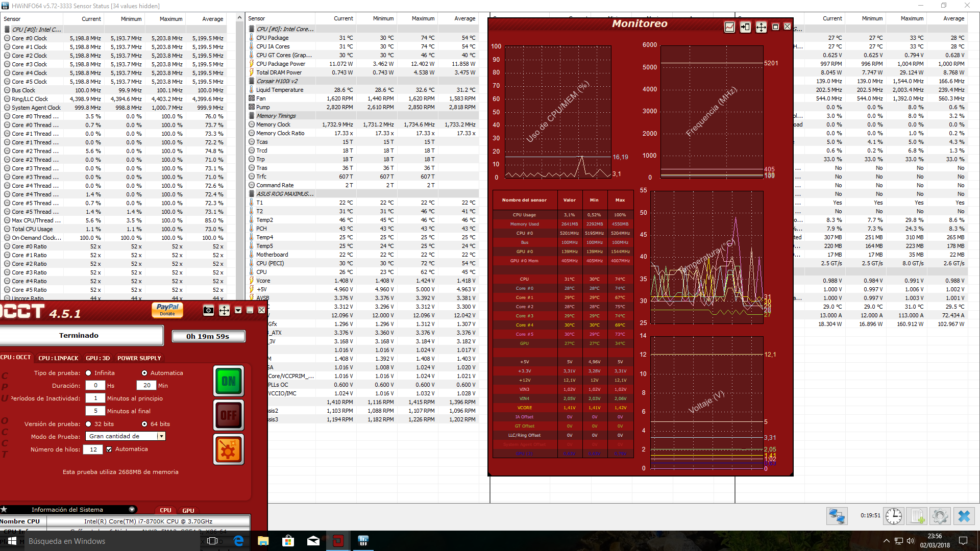This screenshot has width=980, height=551.
Task: Show hidden tray icons chevron
Action: coord(886,541)
